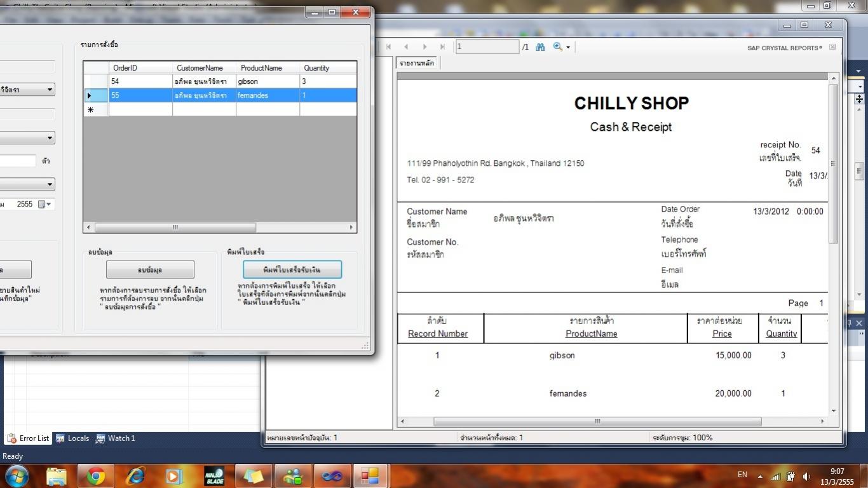
Task: Click the CHILLY SHOP report title
Action: (632, 103)
